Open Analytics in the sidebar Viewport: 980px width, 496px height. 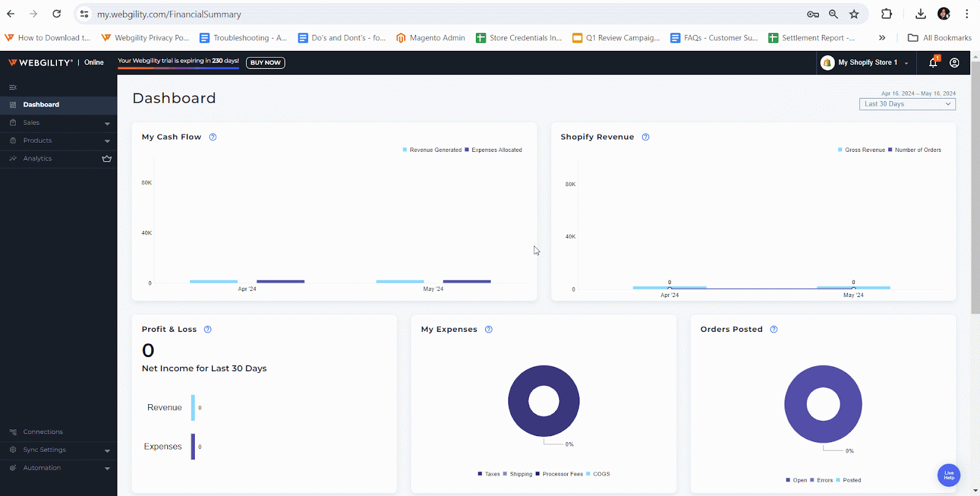38,159
